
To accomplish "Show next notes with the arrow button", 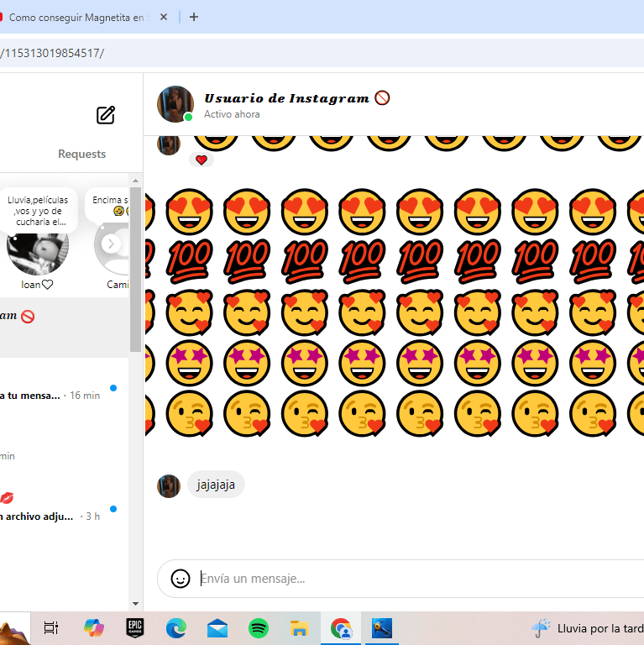I will click(111, 244).
